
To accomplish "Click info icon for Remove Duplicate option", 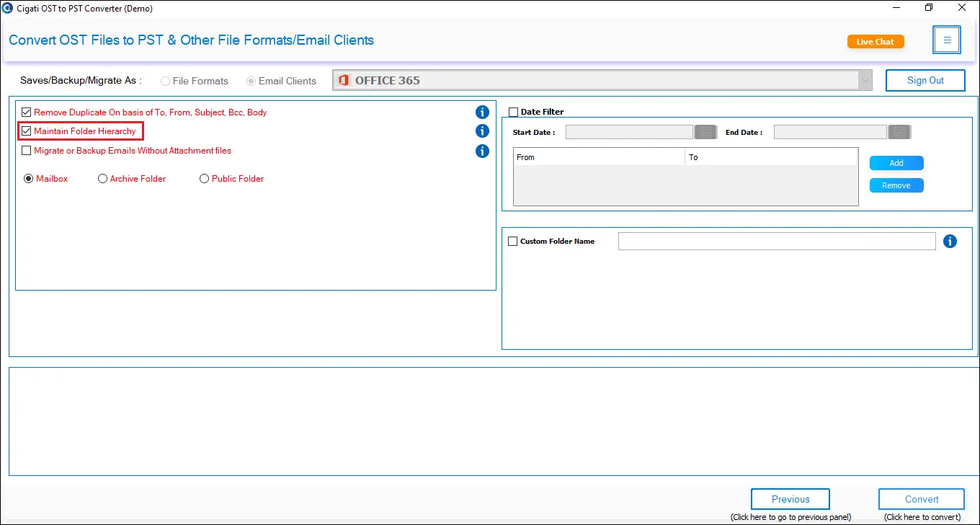I will tap(483, 112).
